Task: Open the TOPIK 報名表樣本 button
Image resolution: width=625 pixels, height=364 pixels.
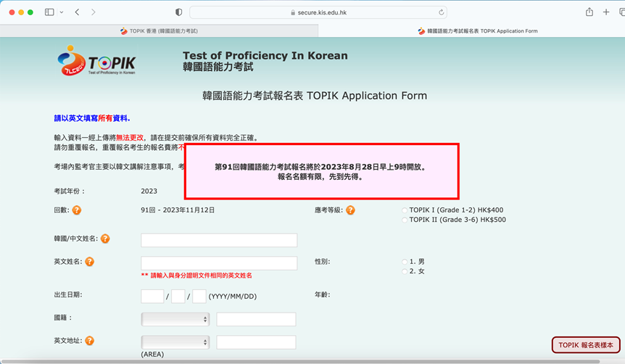Action: click(x=586, y=345)
